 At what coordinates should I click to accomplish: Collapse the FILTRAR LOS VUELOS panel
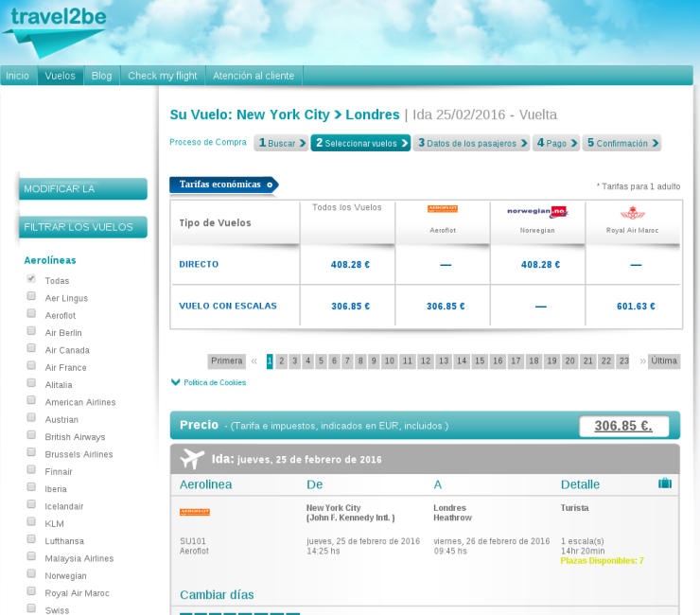[x=83, y=226]
